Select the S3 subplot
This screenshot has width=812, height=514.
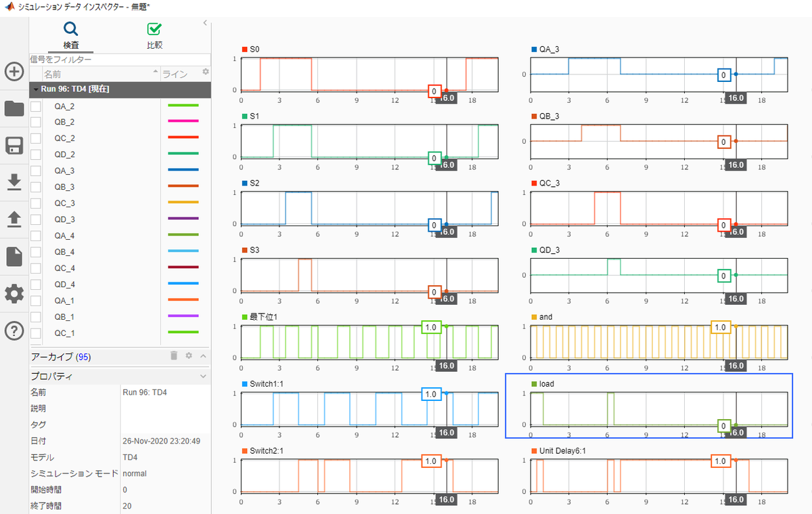click(369, 275)
